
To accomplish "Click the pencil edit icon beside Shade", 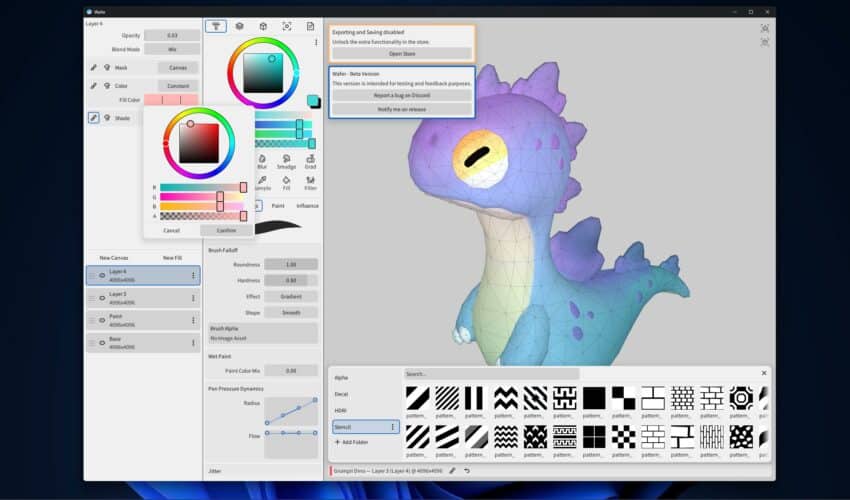I will pyautogui.click(x=94, y=117).
